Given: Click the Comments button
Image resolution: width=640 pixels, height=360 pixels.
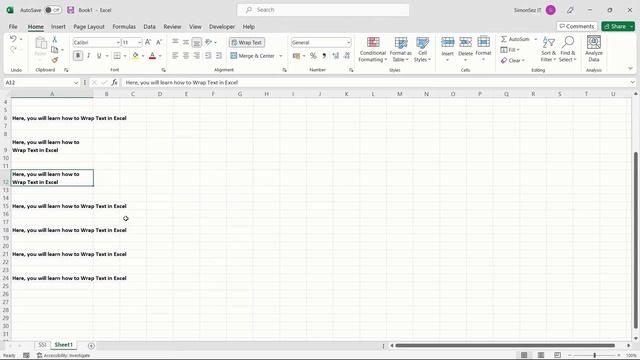Looking at the screenshot, I should coord(577,26).
